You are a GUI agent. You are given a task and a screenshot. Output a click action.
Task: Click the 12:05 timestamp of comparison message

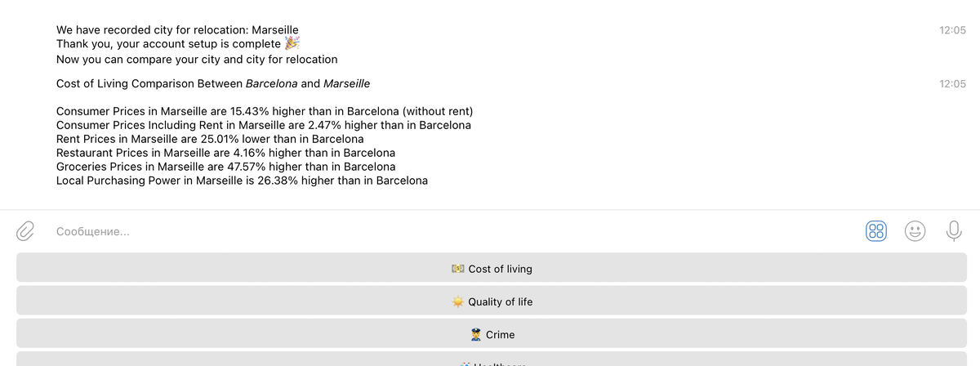click(x=952, y=84)
